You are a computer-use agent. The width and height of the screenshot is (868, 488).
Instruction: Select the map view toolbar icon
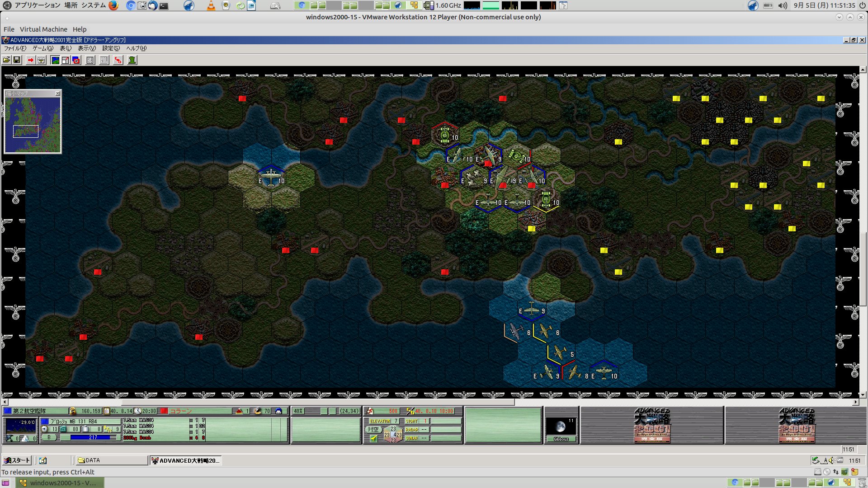click(x=55, y=60)
